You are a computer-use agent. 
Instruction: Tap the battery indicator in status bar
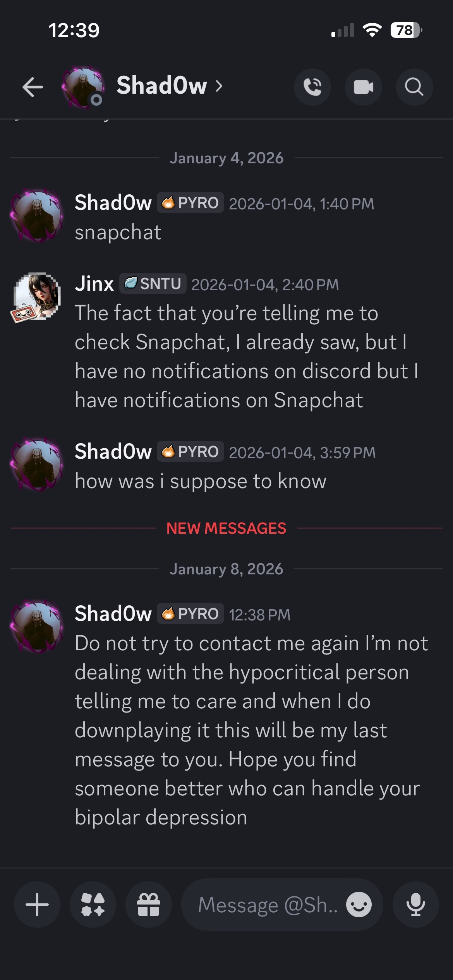(406, 30)
